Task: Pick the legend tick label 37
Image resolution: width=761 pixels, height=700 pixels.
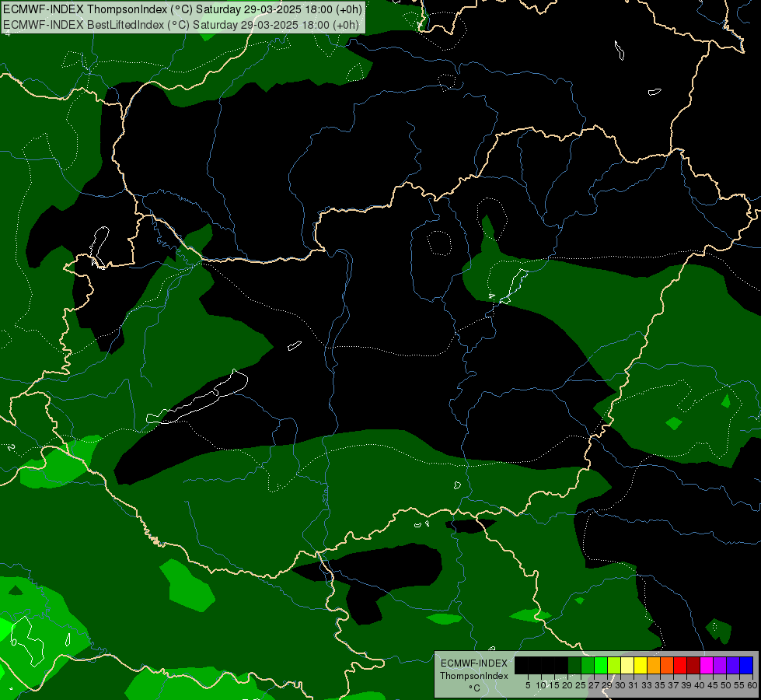Action: (673, 685)
